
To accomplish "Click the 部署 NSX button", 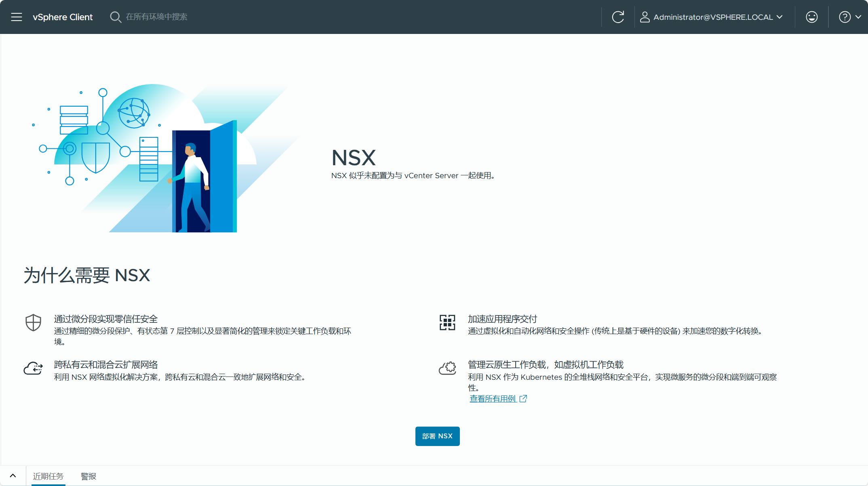I will tap(437, 436).
